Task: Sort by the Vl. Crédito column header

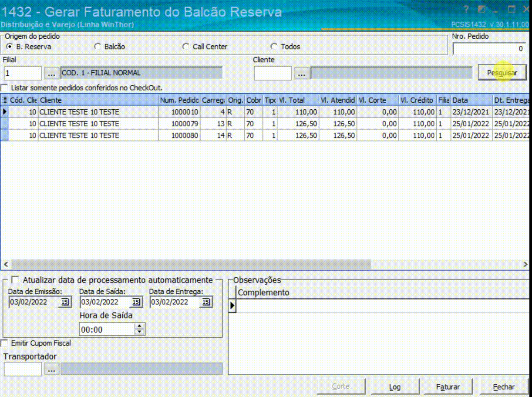Action: click(x=417, y=100)
